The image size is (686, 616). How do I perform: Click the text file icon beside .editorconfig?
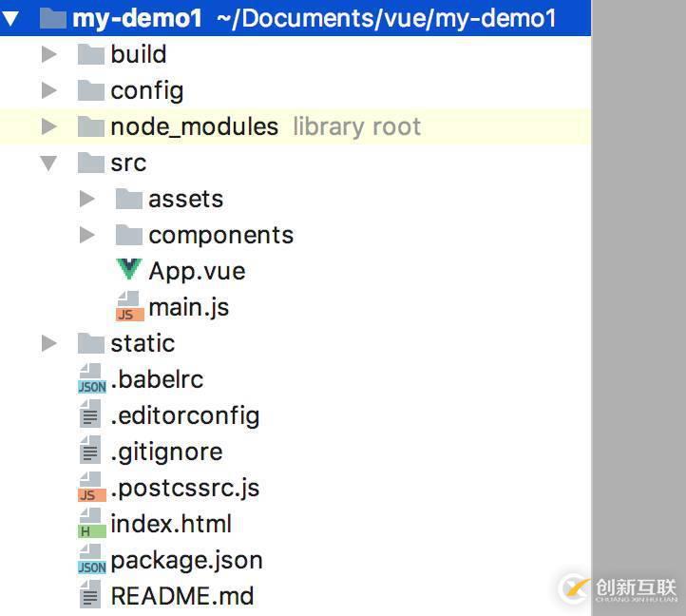click(x=91, y=415)
